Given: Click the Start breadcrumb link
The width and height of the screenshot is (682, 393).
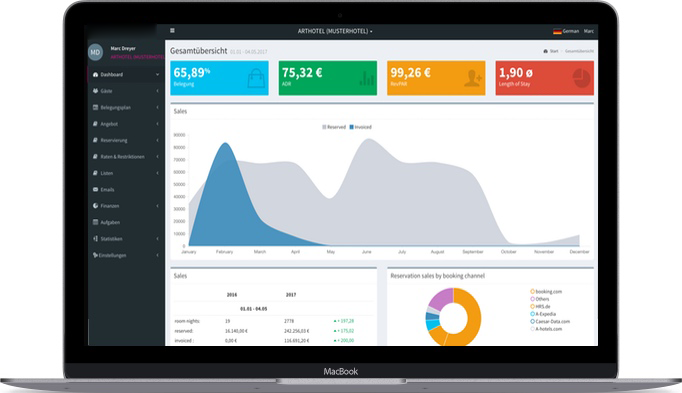Looking at the screenshot, I should [554, 51].
